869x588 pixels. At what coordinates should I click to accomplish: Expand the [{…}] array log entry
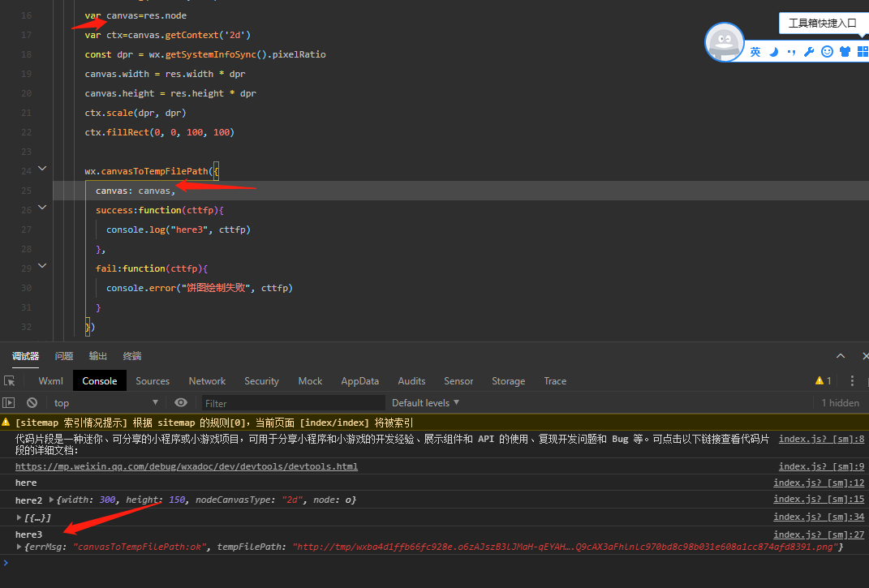(x=19, y=517)
